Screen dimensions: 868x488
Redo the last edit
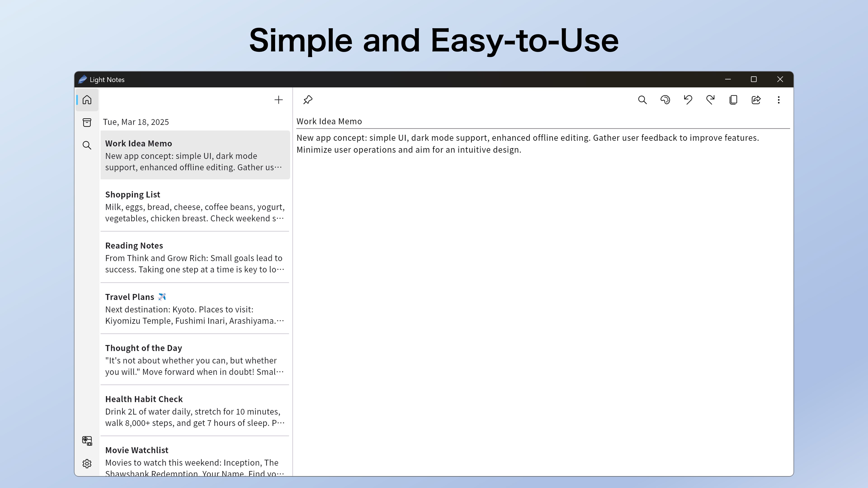pos(710,100)
